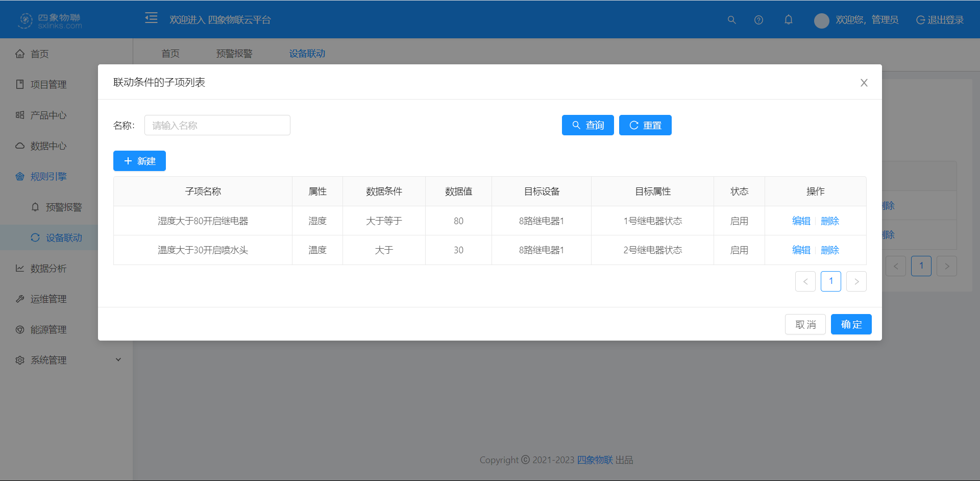Click the 规则引擎 sidebar icon
This screenshot has width=980, height=481.
(x=20, y=176)
